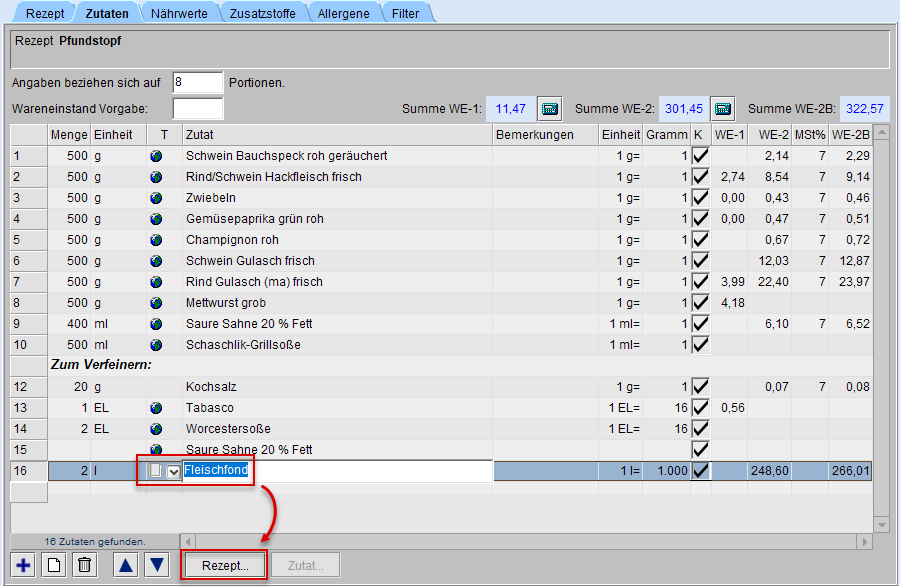Click the Summe WE-2B value 322,57
Image resolution: width=900 pixels, height=587 pixels.
[864, 108]
